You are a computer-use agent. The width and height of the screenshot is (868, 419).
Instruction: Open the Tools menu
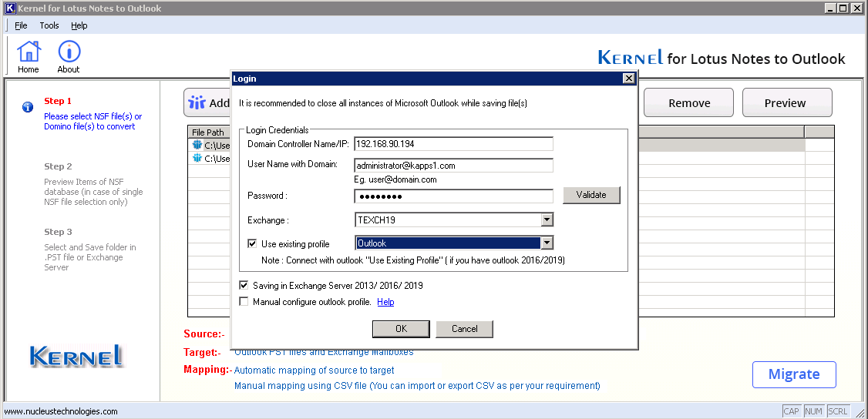(x=49, y=25)
